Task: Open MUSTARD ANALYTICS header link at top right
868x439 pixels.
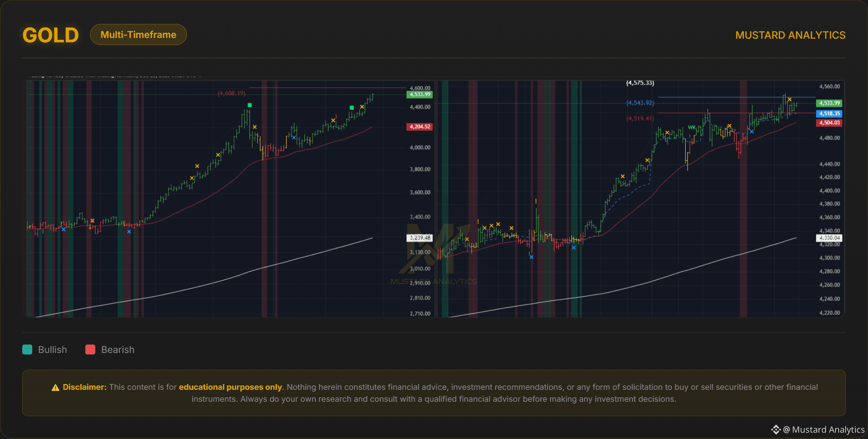Action: tap(790, 35)
